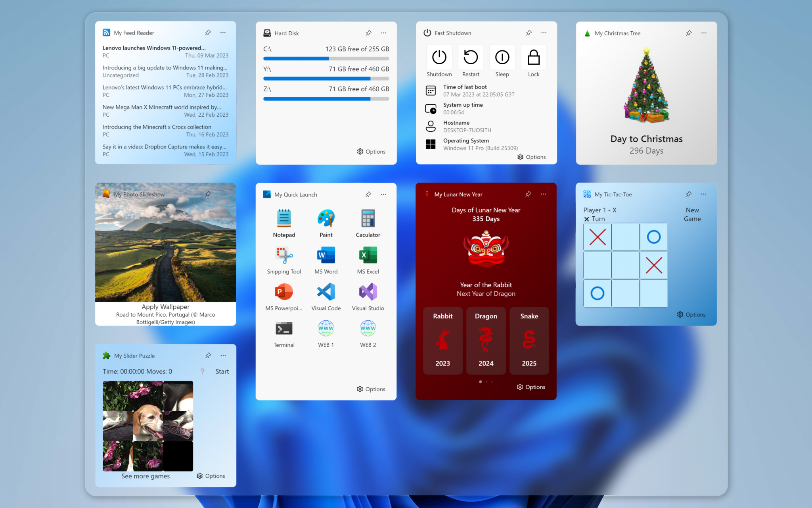The width and height of the screenshot is (812, 508).
Task: Pin the My Feed Reader widget
Action: click(207, 33)
